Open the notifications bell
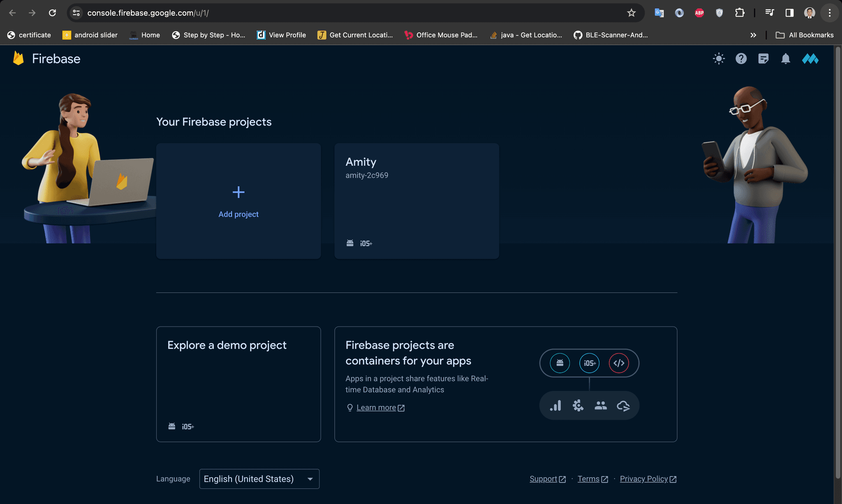 click(x=785, y=59)
